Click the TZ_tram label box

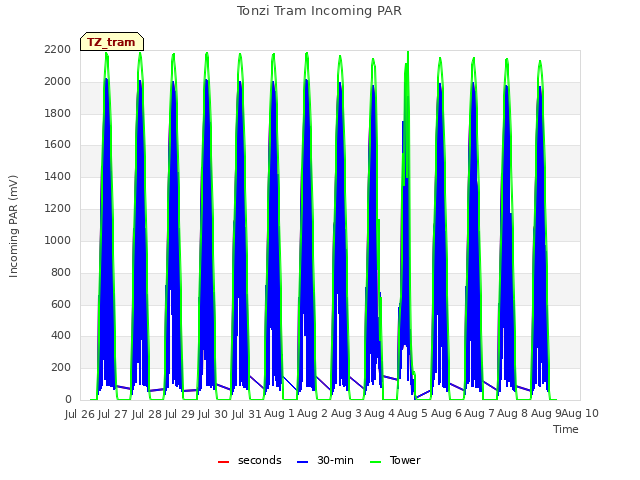[112, 42]
